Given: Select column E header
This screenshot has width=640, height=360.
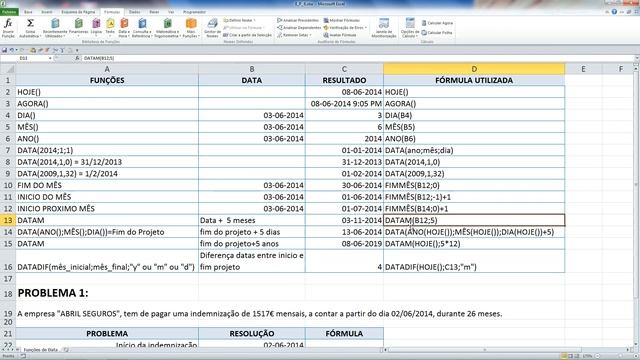Looking at the screenshot, I should (583, 69).
